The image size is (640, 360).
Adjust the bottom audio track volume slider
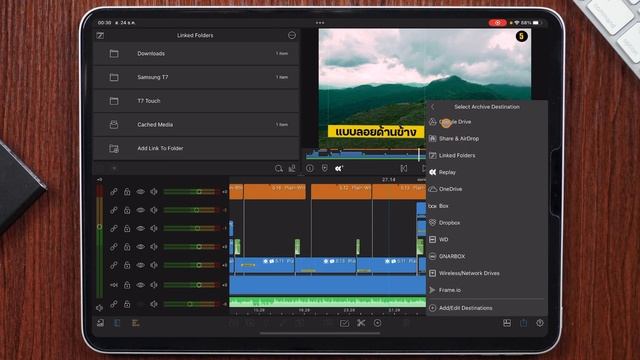(x=191, y=304)
